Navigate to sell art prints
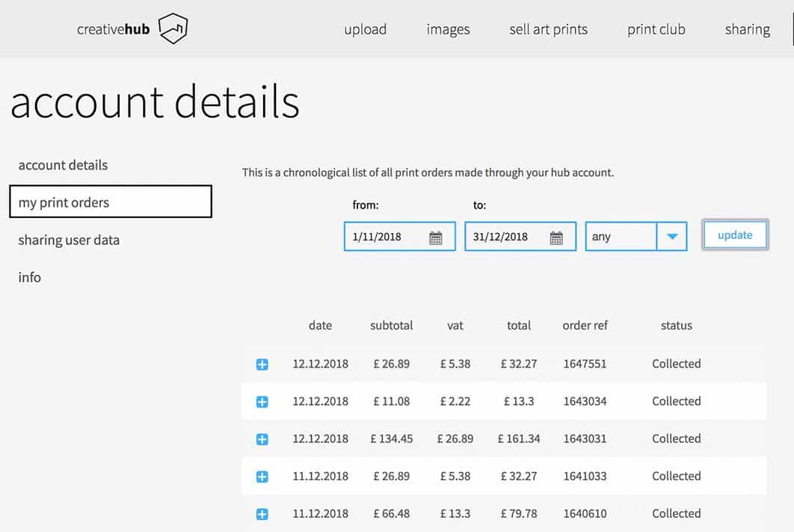This screenshot has width=794, height=532. (x=548, y=30)
